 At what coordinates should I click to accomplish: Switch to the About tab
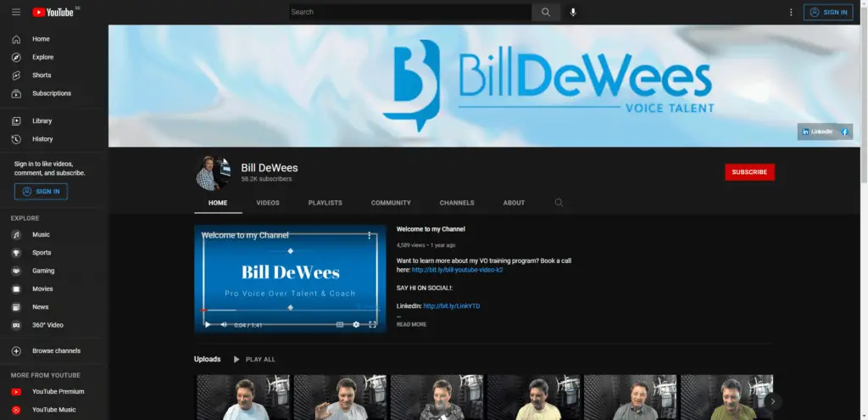tap(514, 203)
